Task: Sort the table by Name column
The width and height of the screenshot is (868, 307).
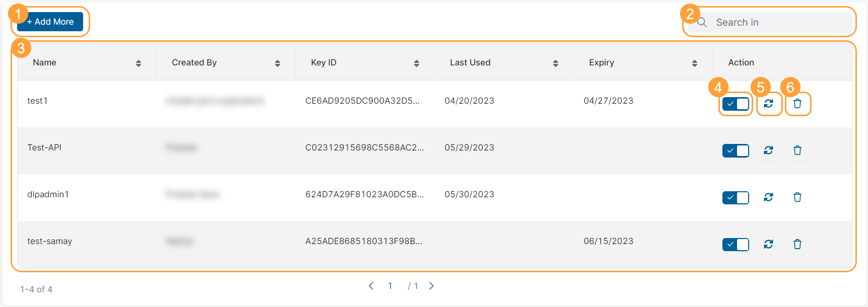Action: [139, 63]
